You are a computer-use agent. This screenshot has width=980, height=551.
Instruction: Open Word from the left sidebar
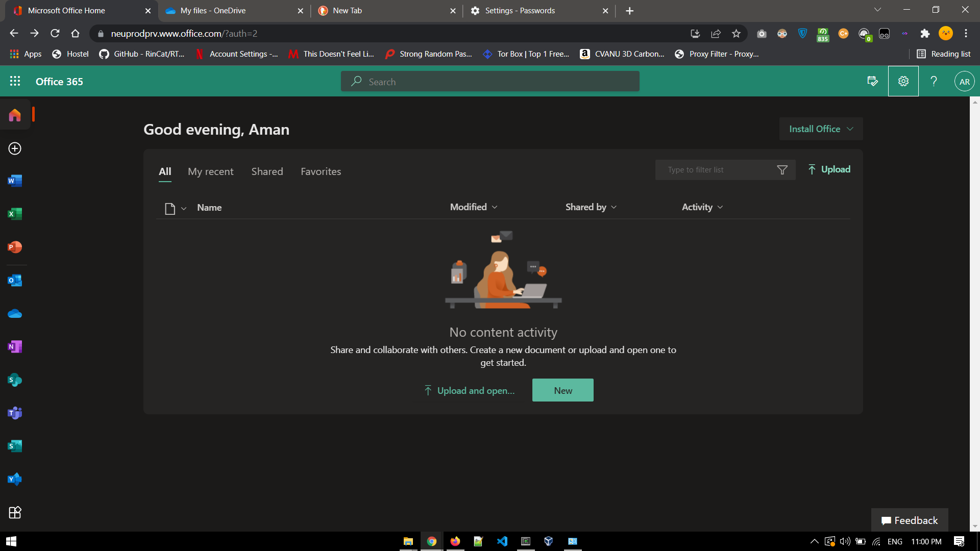[x=15, y=181]
